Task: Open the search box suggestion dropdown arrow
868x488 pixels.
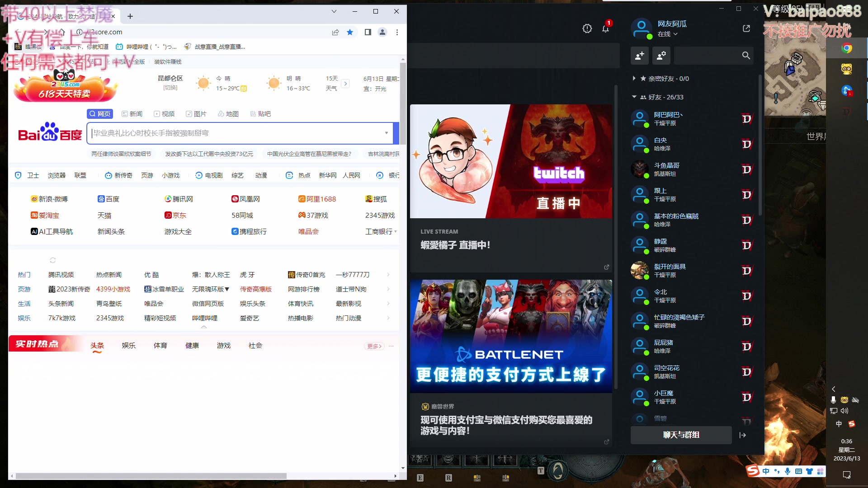Action: [387, 133]
